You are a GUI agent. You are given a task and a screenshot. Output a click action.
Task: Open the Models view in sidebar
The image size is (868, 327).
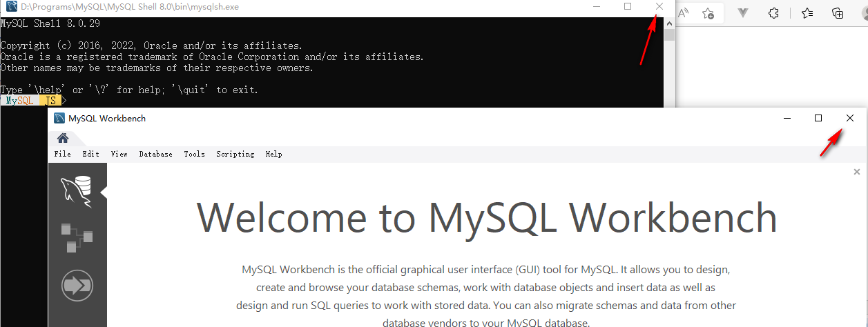[77, 238]
